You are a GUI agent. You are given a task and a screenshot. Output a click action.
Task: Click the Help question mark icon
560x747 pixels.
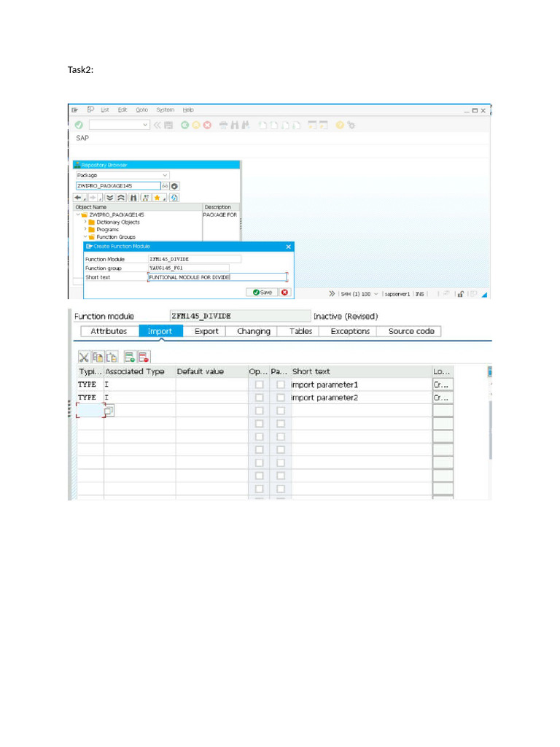(x=340, y=125)
